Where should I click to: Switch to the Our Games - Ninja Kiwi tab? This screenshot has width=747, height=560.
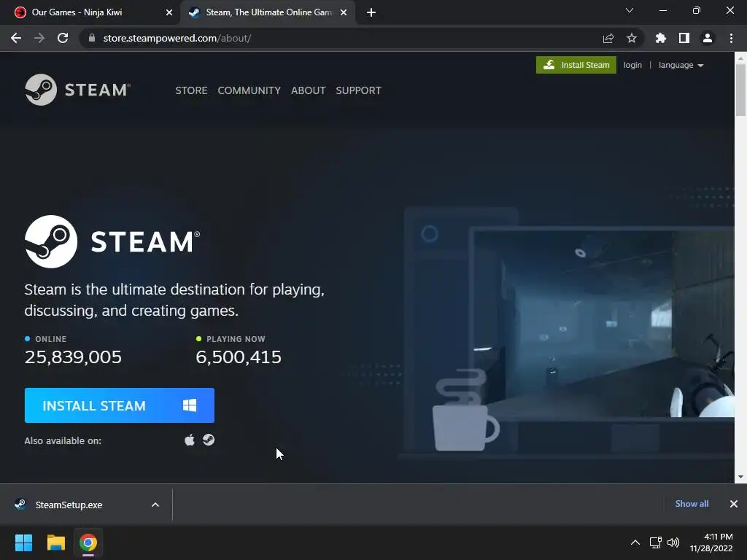pos(94,12)
